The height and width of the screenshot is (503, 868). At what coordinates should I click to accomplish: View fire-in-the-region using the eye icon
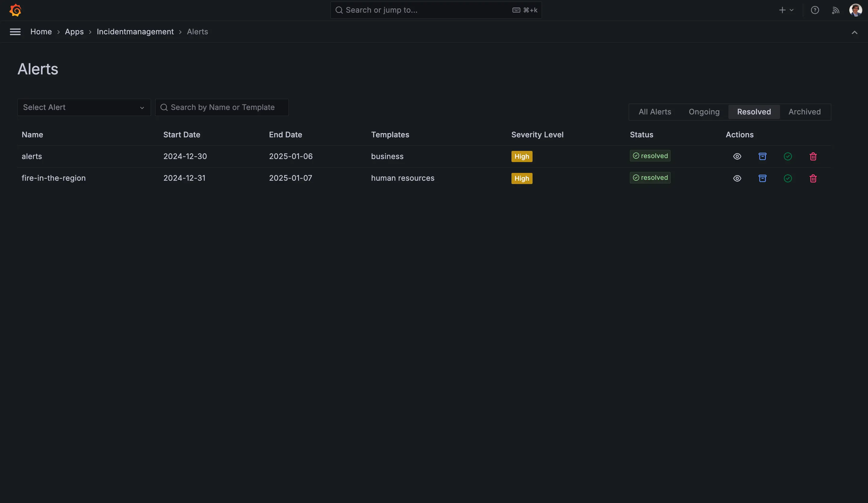(737, 178)
